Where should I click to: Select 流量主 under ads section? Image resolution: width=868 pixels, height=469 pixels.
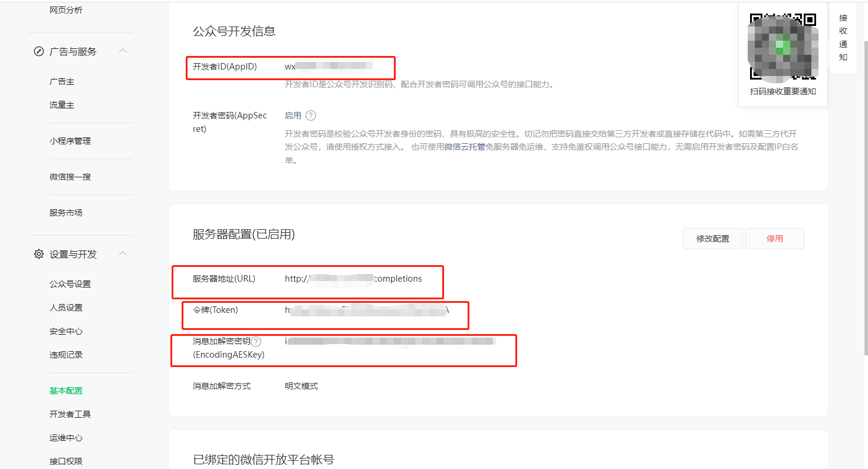tap(62, 105)
